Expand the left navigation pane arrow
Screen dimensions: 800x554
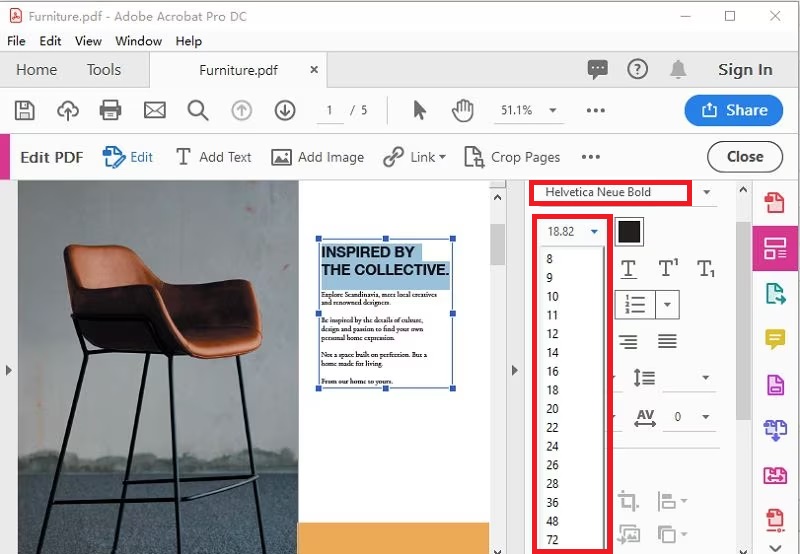click(x=8, y=370)
